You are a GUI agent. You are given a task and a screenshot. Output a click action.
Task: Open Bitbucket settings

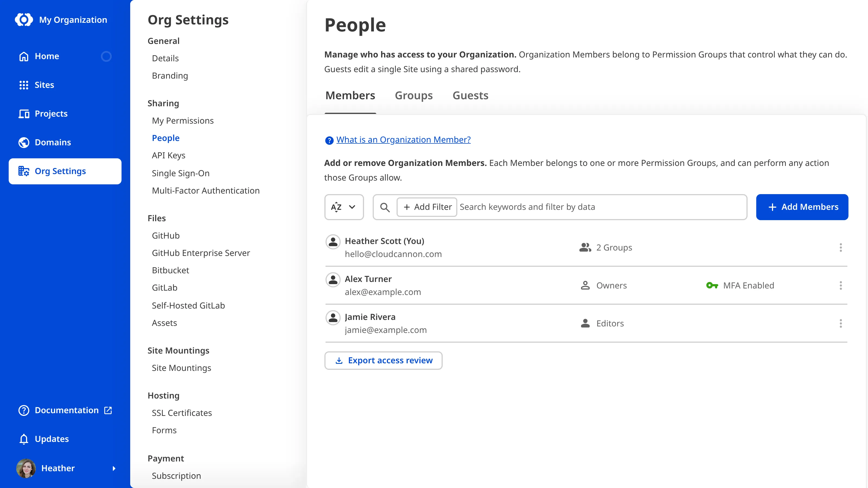pos(170,271)
